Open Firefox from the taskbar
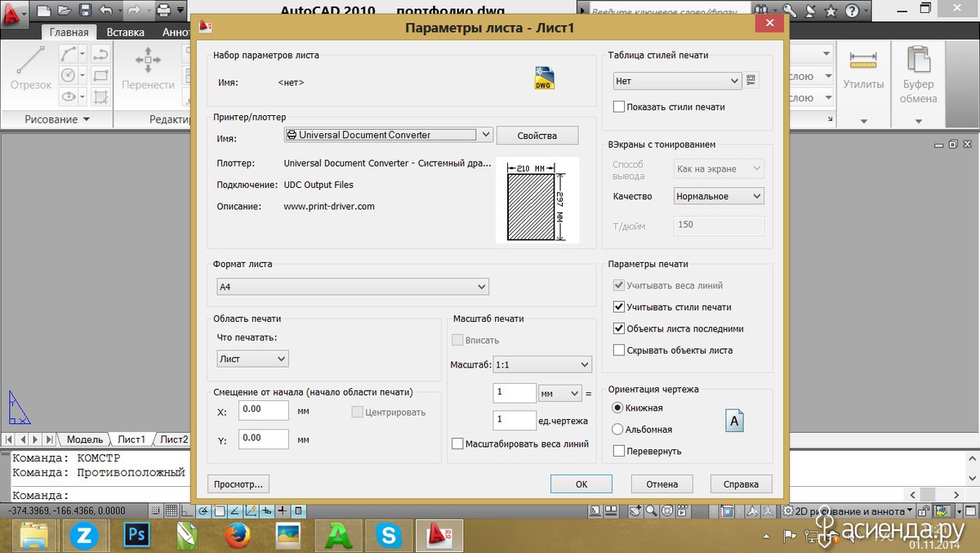The height and width of the screenshot is (553, 980). pyautogui.click(x=237, y=535)
